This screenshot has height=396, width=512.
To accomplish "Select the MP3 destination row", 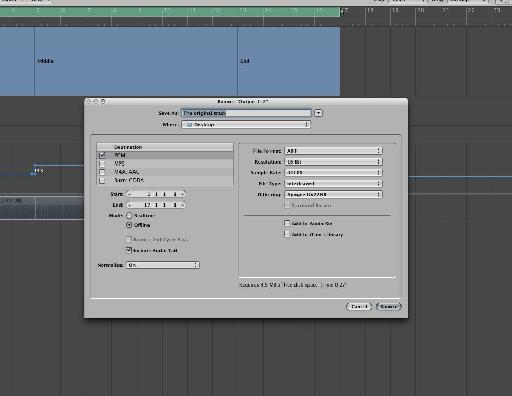I will click(x=165, y=163).
